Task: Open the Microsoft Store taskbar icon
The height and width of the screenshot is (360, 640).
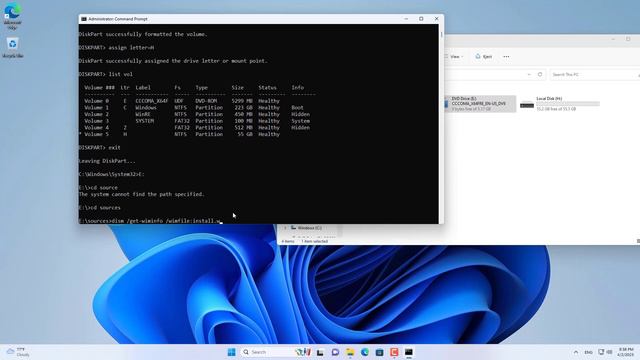Action: [x=380, y=352]
